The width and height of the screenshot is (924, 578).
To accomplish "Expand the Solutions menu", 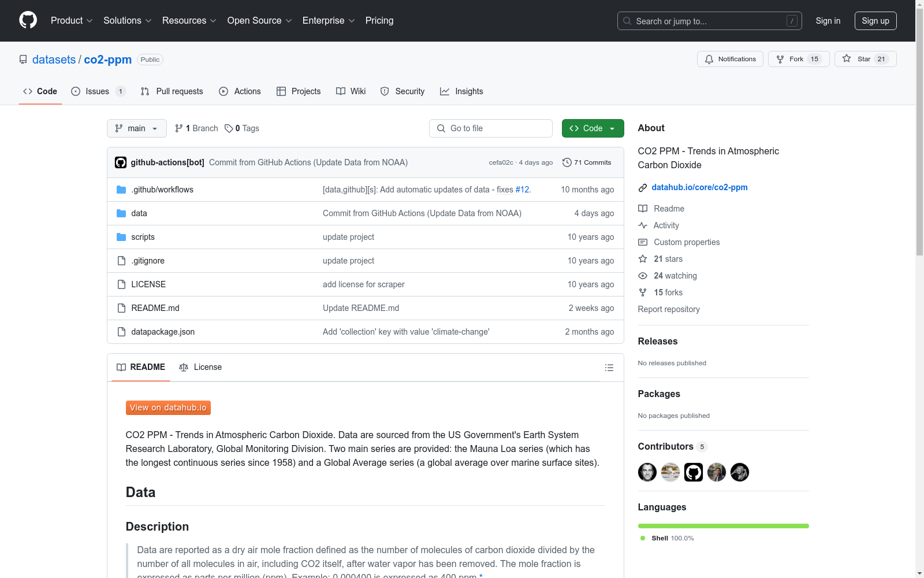I will tap(128, 20).
